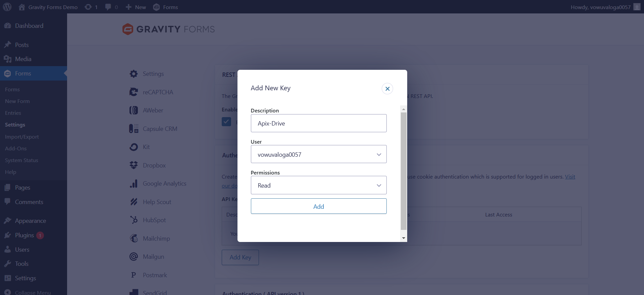Click the Google Analytics bar icon
Image resolution: width=644 pixels, height=295 pixels.
click(x=134, y=184)
